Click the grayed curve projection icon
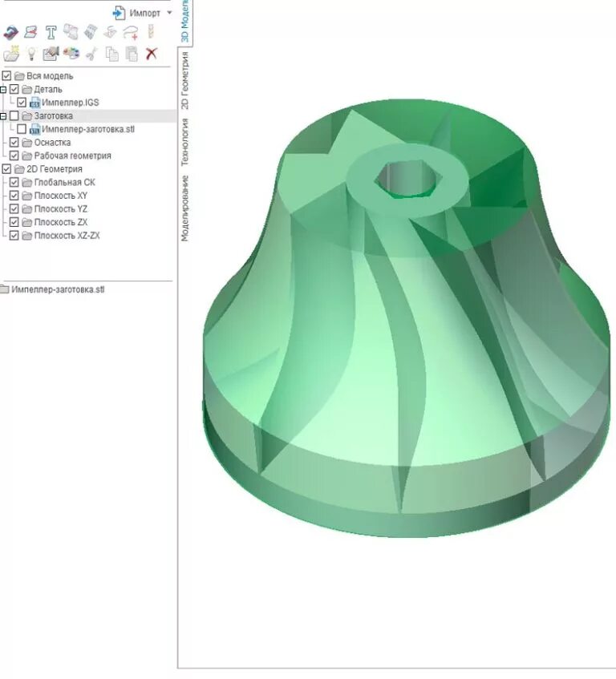The image size is (616, 679). pyautogui.click(x=110, y=32)
